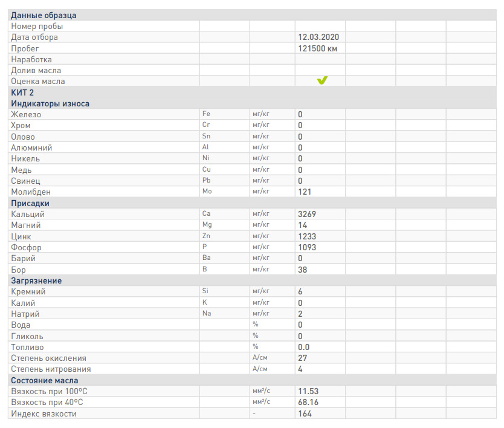Image resolution: width=504 pixels, height=428 pixels.
Task: Click the 'Натрий' row label
Action: click(x=25, y=314)
